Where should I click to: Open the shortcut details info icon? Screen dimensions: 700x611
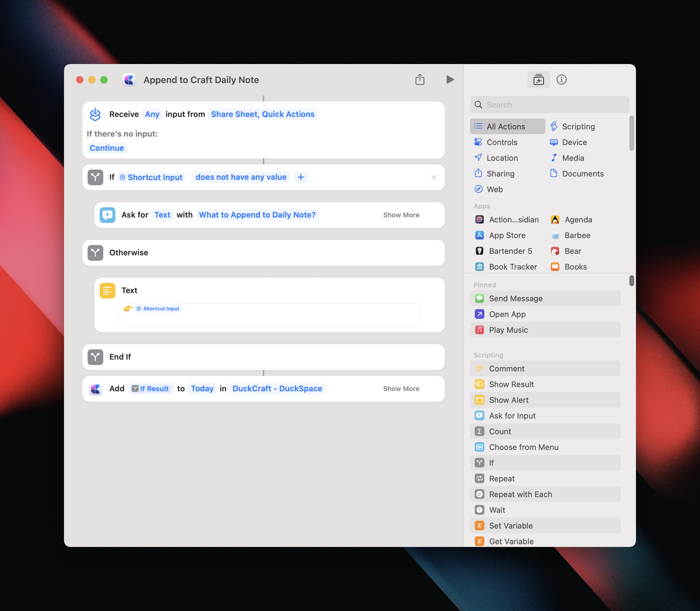(x=561, y=80)
